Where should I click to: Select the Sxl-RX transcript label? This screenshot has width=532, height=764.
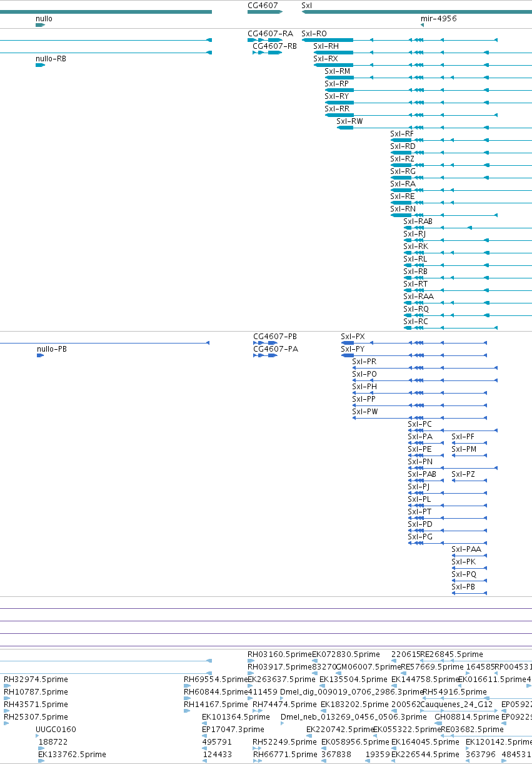pos(325,59)
